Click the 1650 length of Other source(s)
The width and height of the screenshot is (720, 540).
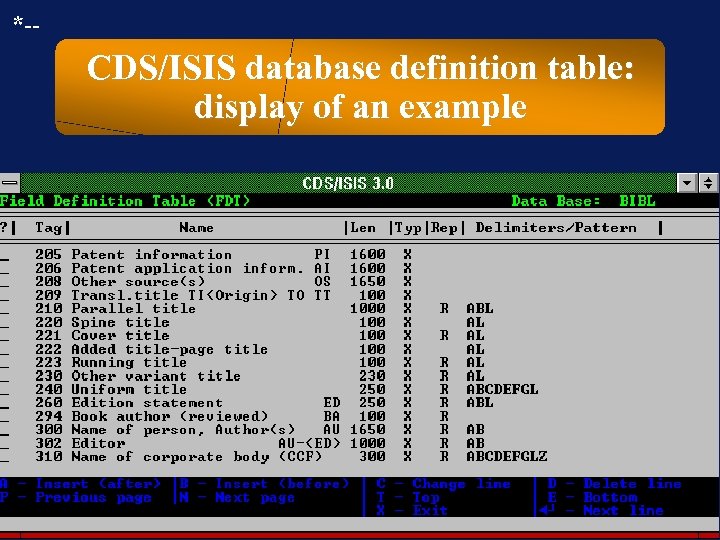pyautogui.click(x=367, y=281)
